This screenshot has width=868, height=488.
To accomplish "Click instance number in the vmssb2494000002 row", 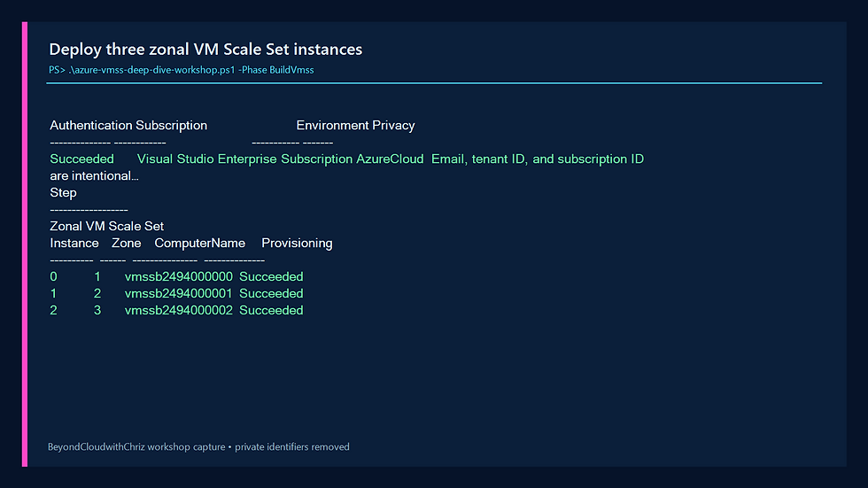I will click(54, 310).
